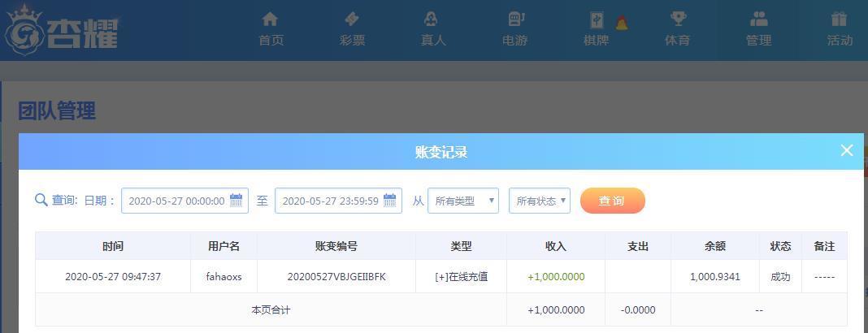Click the 棋牌 card icon
Image resolution: width=868 pixels, height=333 pixels.
[x=597, y=20]
